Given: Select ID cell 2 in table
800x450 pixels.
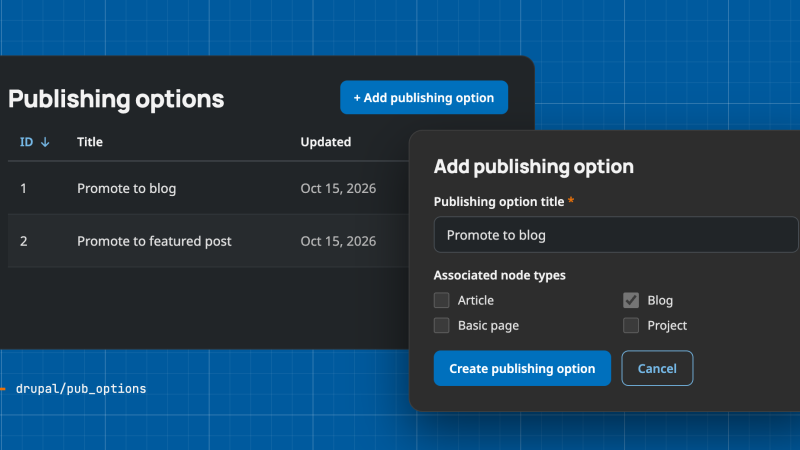Looking at the screenshot, I should click(x=23, y=241).
